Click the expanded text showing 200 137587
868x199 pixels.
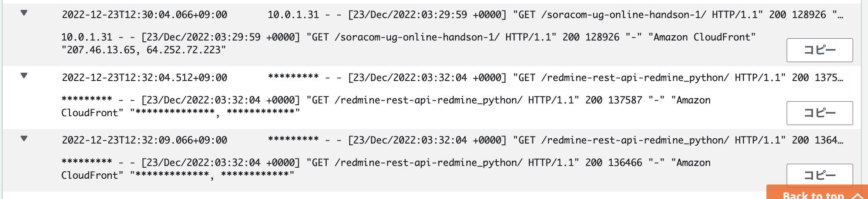[x=613, y=100]
